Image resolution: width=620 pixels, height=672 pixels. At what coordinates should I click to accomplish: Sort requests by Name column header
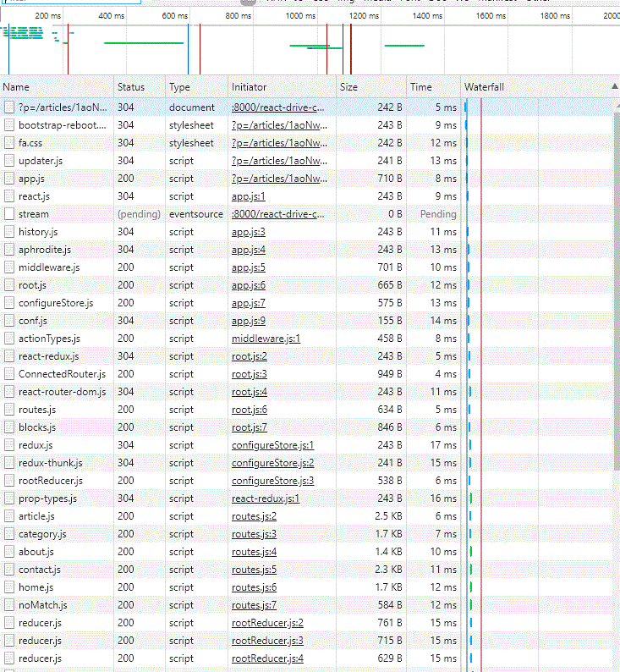point(57,87)
